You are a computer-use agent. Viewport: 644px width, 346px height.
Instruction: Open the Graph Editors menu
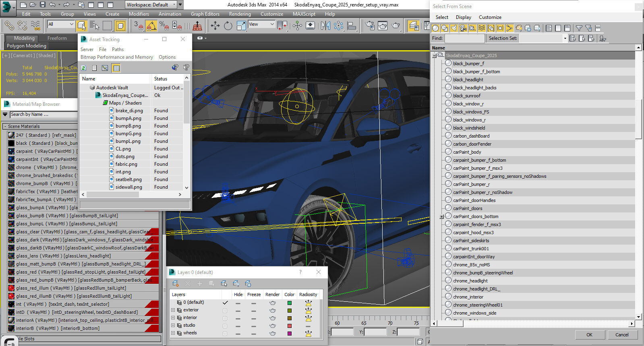click(x=205, y=14)
